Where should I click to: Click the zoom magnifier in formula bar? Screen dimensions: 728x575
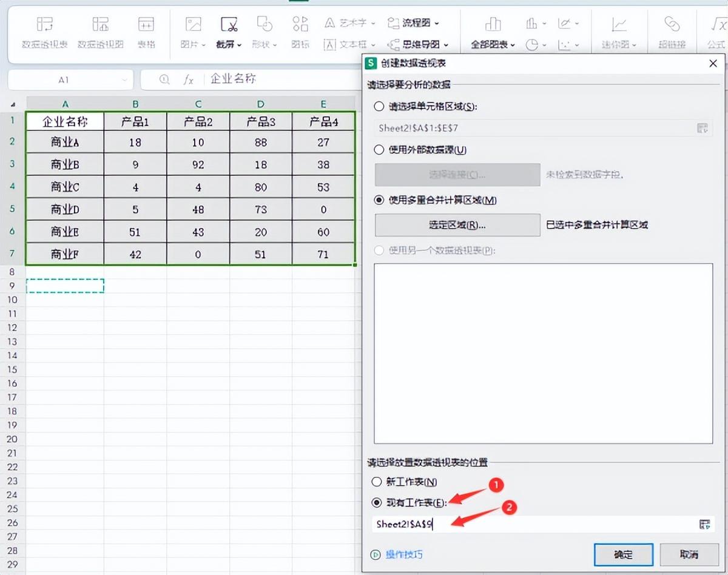pyautogui.click(x=164, y=79)
